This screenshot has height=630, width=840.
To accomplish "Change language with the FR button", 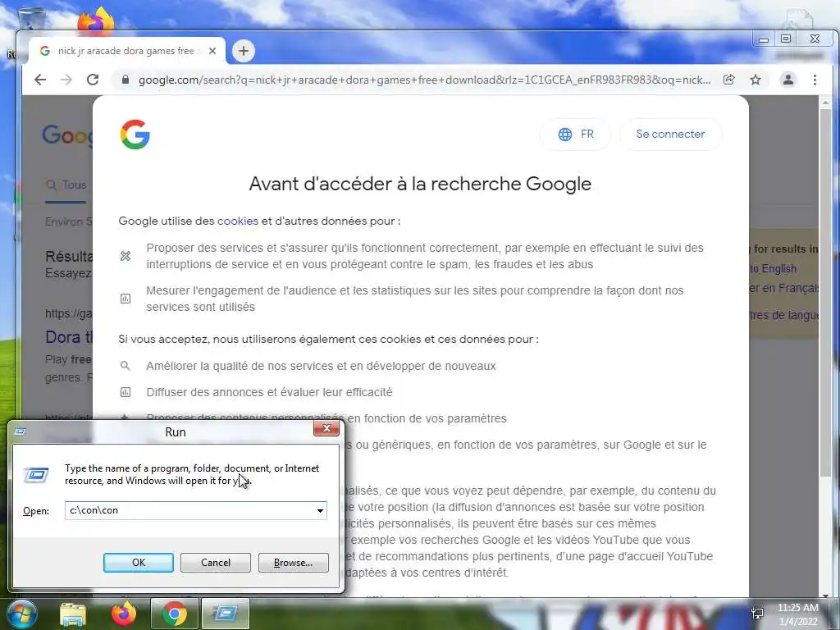I will tap(575, 134).
